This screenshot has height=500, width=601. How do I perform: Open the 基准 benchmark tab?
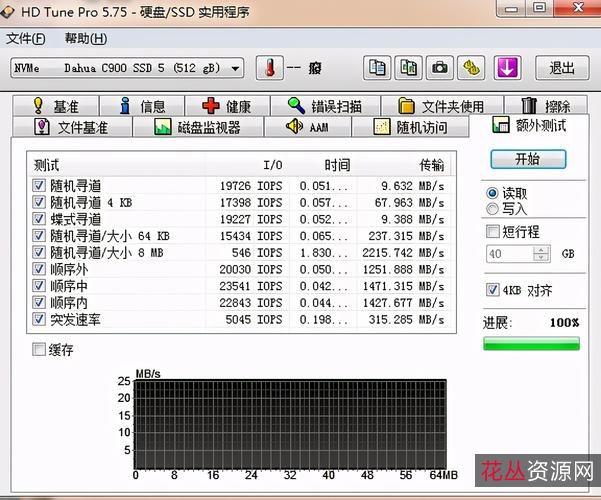point(56,106)
